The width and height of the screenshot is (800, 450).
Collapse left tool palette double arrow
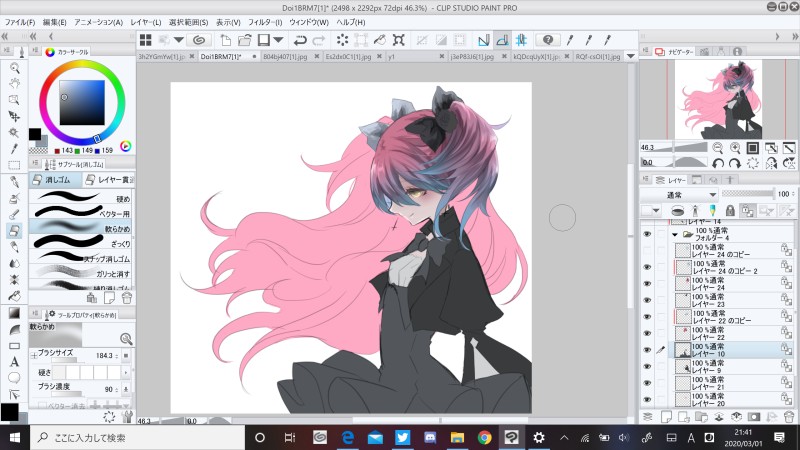tap(5, 36)
